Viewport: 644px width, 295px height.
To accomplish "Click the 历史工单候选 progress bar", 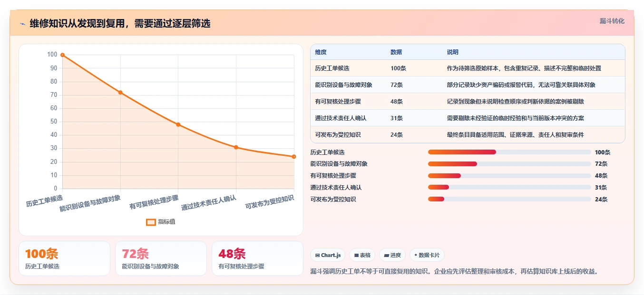I will click(x=509, y=152).
